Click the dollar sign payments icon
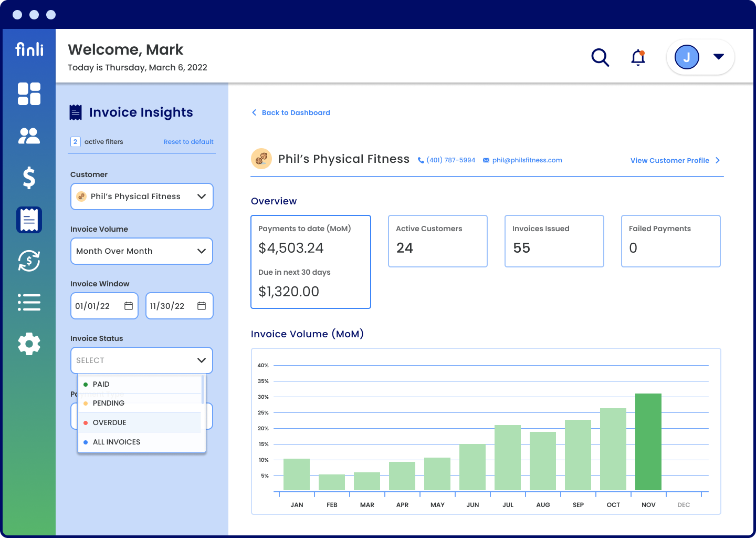Viewport: 756px width, 538px height. [29, 178]
